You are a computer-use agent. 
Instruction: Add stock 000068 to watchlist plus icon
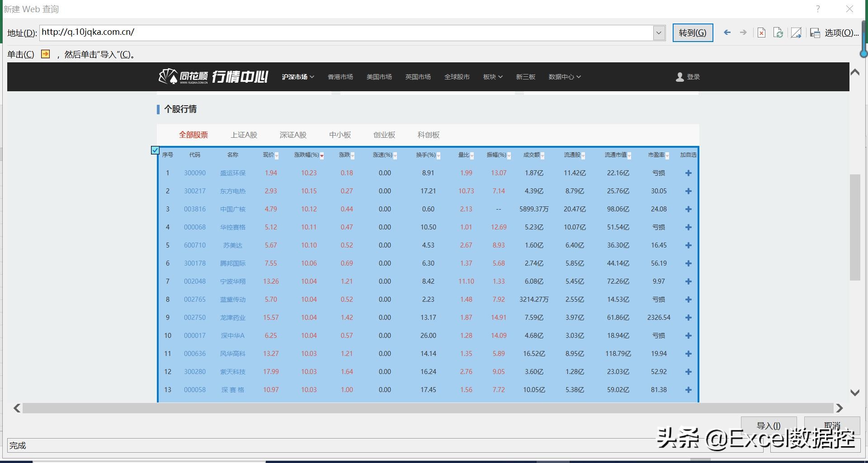click(689, 227)
